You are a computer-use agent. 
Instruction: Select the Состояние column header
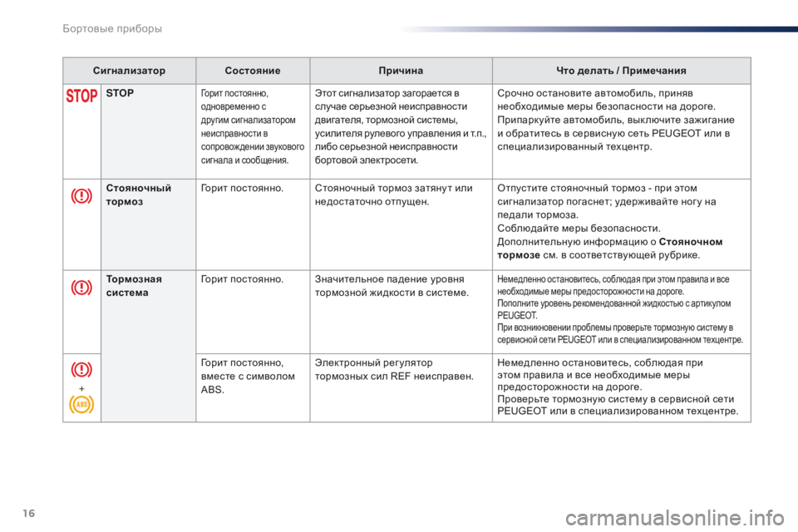pyautogui.click(x=253, y=71)
